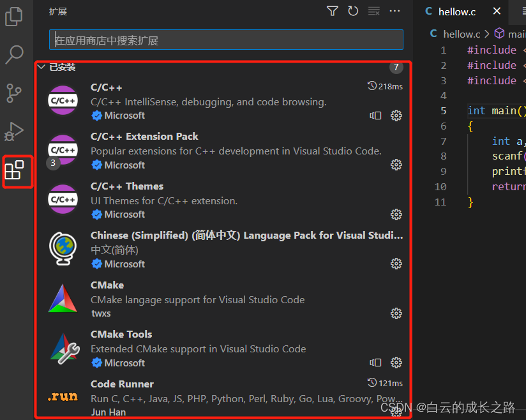Open the C/C++ Themes title
The height and width of the screenshot is (420, 526).
127,186
